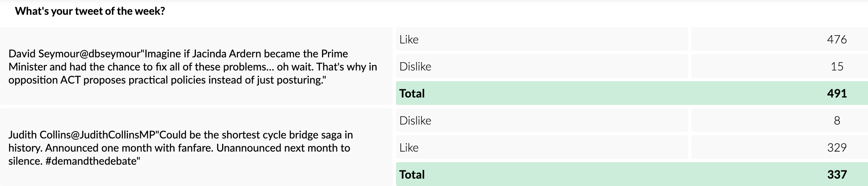Image resolution: width=868 pixels, height=186 pixels.
Task: Click the Like label for Collins' tweet
Action: (409, 148)
